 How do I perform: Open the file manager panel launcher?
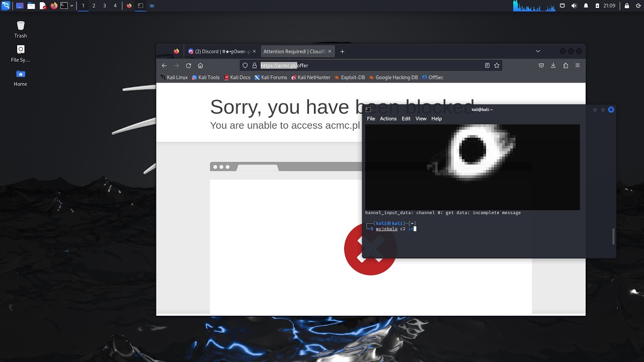[x=31, y=6]
